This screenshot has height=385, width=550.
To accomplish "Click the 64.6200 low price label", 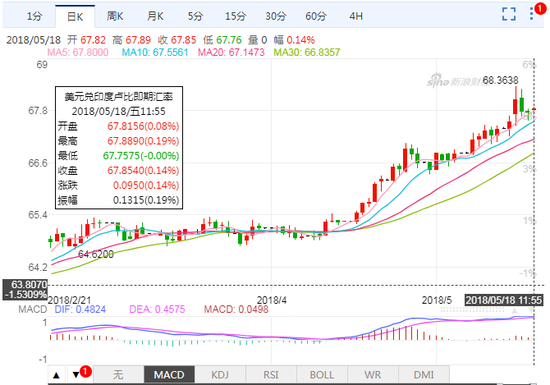I will (x=96, y=254).
